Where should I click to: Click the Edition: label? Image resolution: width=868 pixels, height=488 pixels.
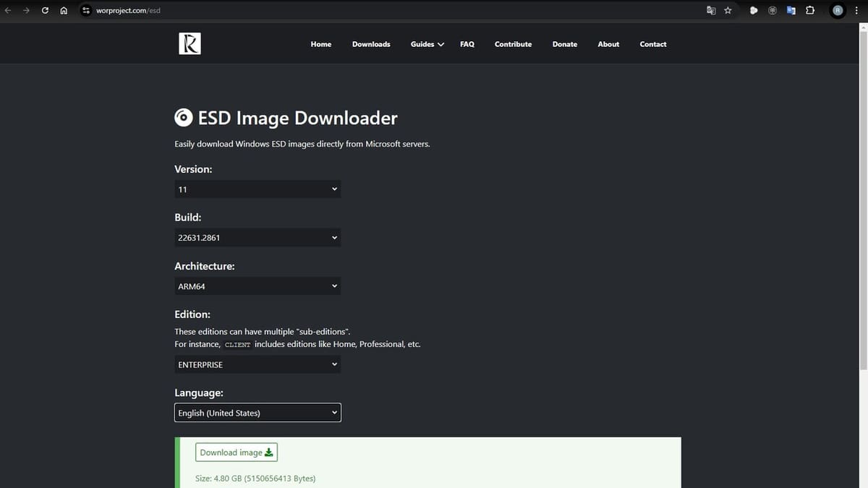pos(192,314)
